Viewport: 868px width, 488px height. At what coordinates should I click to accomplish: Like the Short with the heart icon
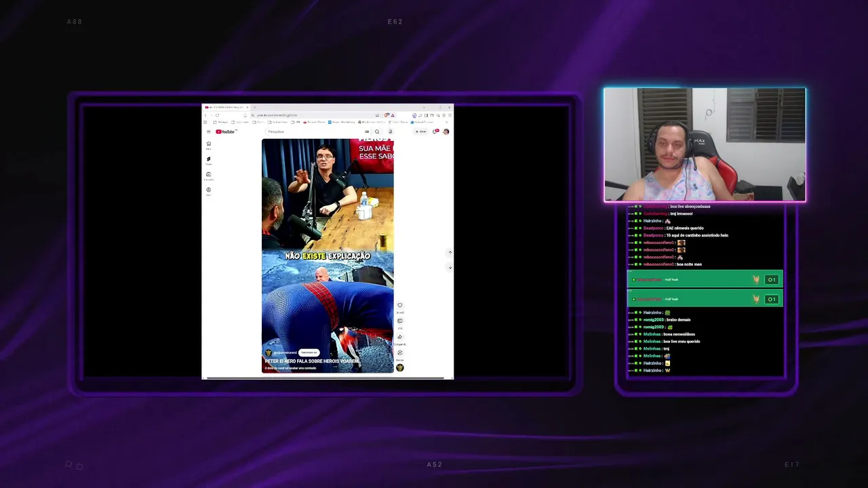point(399,306)
